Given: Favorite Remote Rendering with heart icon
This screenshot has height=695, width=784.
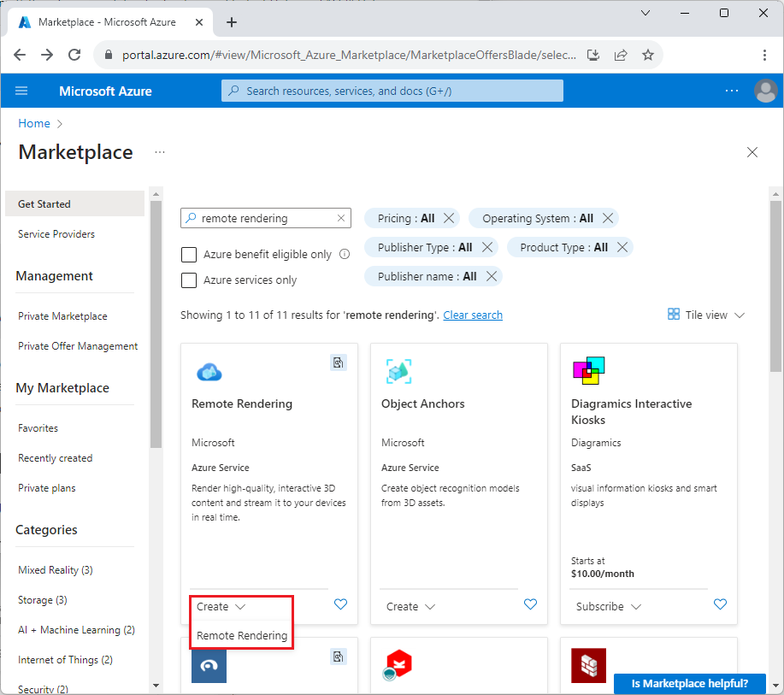Looking at the screenshot, I should (x=340, y=604).
